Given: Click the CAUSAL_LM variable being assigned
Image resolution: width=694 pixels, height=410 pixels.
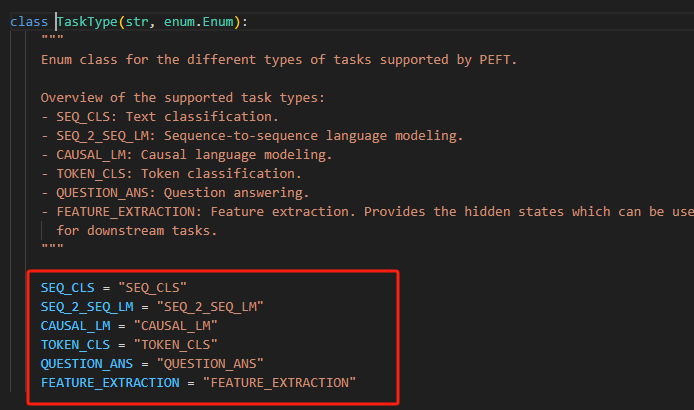Looking at the screenshot, I should point(76,325).
